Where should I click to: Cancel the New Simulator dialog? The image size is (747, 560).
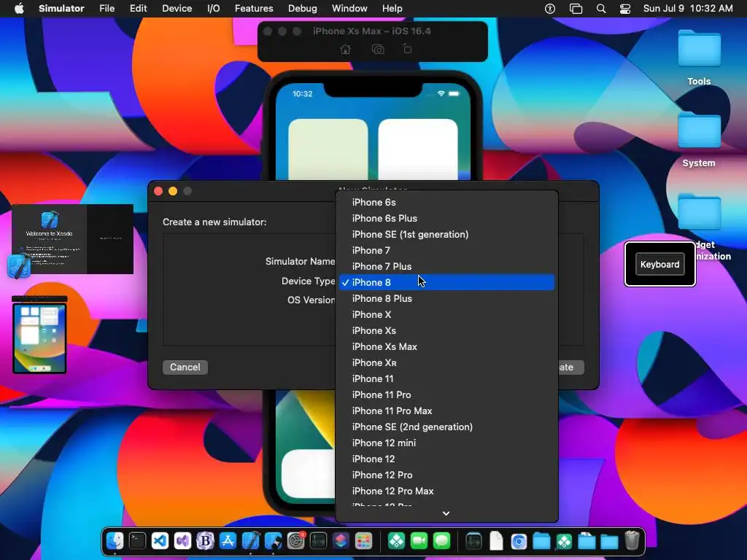coord(185,367)
